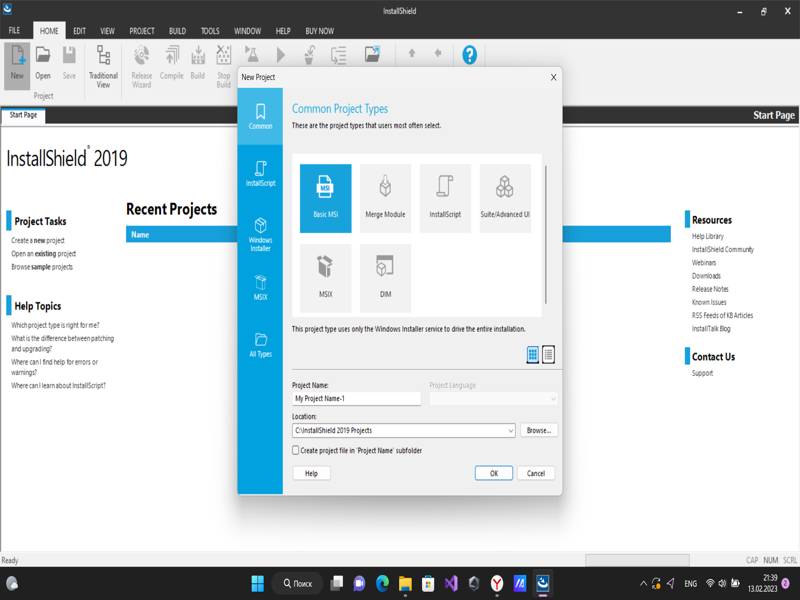Viewport: 800px width, 600px height.
Task: Click the Traditional View toolbar icon
Action: 103,65
